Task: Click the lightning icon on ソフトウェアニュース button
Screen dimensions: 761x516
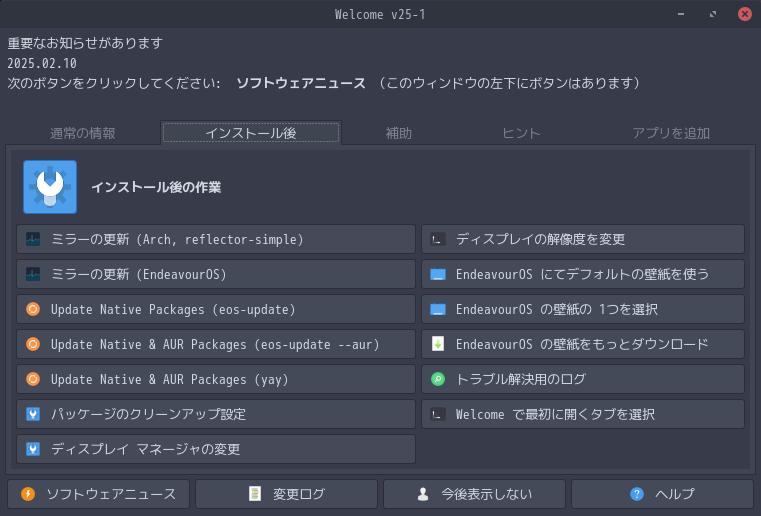Action: coord(28,494)
